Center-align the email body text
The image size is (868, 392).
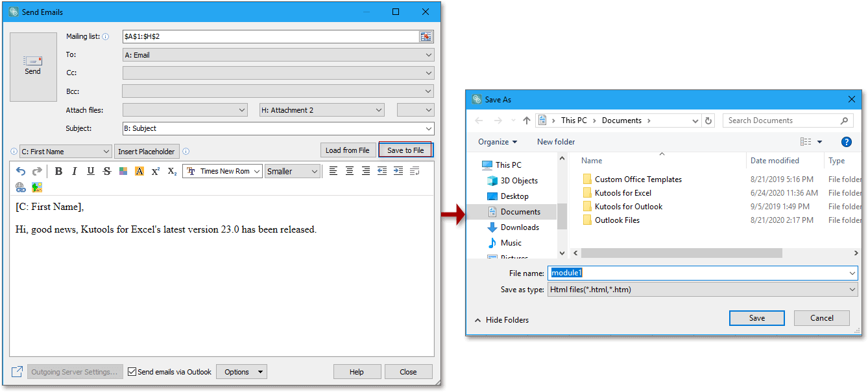(x=350, y=170)
